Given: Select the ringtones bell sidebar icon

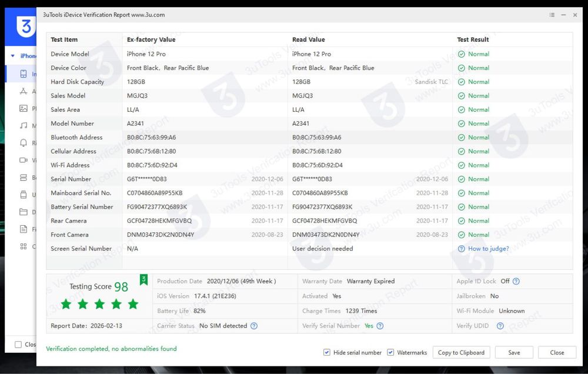Looking at the screenshot, I should (x=24, y=142).
